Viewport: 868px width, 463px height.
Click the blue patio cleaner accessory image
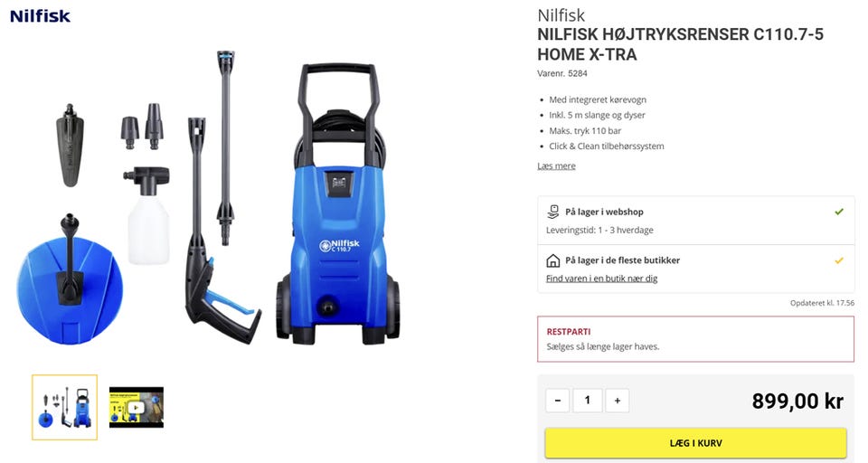(70, 281)
